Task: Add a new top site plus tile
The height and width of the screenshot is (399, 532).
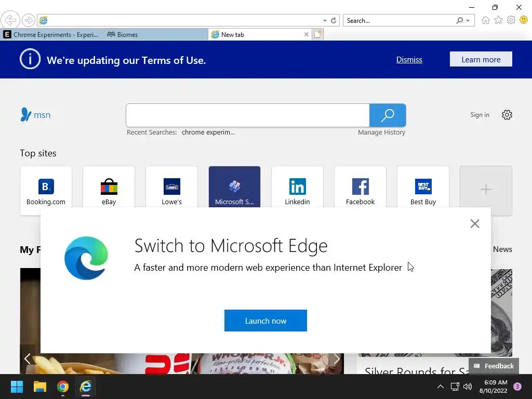Action: [486, 191]
